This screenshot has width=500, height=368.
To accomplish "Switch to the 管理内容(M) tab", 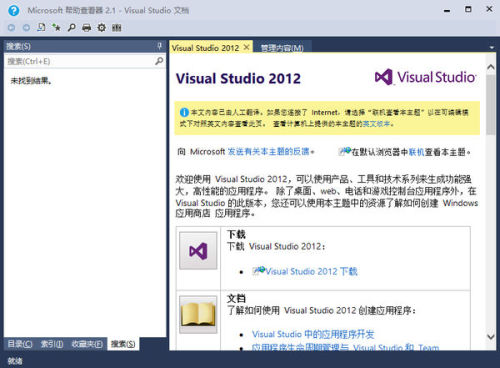I will coord(282,48).
